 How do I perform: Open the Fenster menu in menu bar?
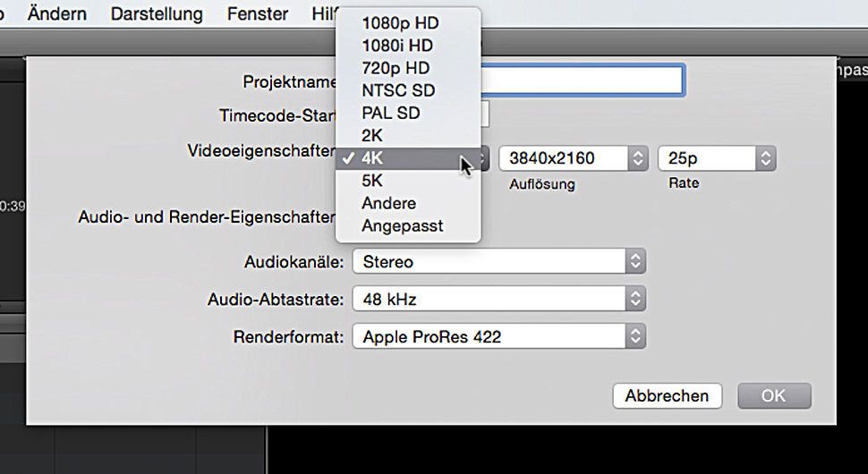258,14
